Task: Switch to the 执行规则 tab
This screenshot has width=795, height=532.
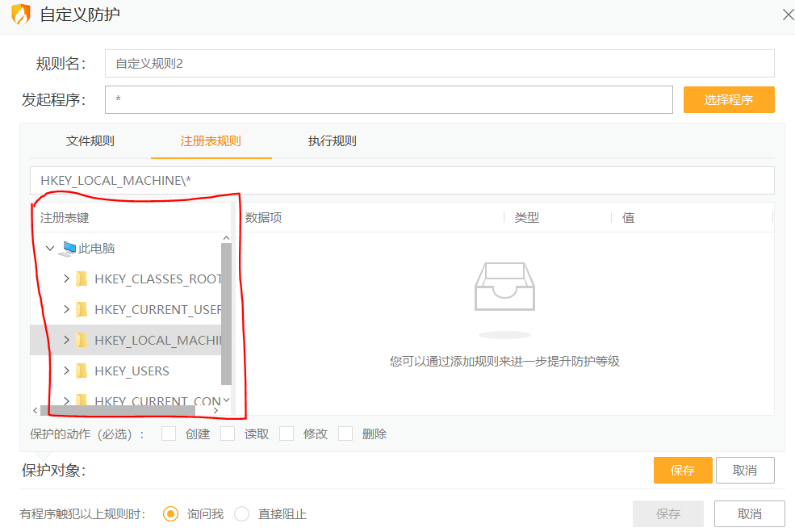Action: (332, 141)
